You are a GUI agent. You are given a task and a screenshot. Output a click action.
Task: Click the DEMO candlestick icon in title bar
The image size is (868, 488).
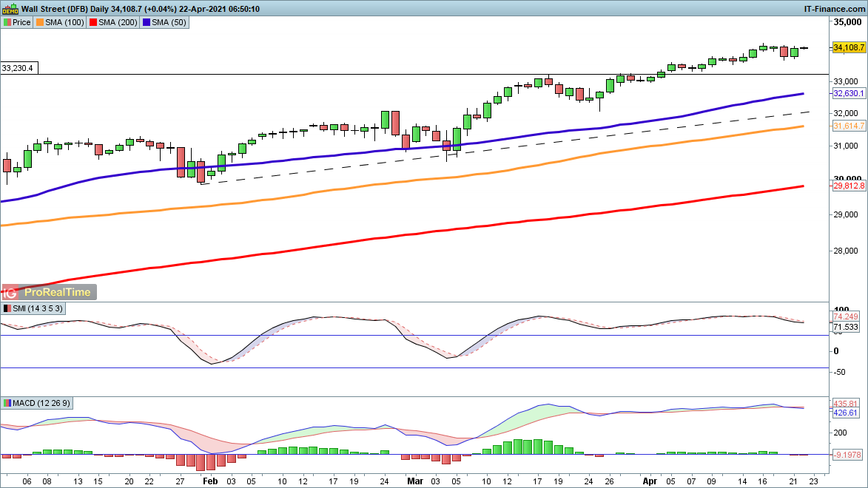coord(10,8)
